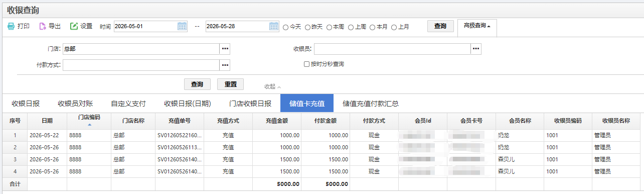Enable 按时分秒查询 checkbox
Viewport: 644px width, 194px height.
tap(307, 64)
